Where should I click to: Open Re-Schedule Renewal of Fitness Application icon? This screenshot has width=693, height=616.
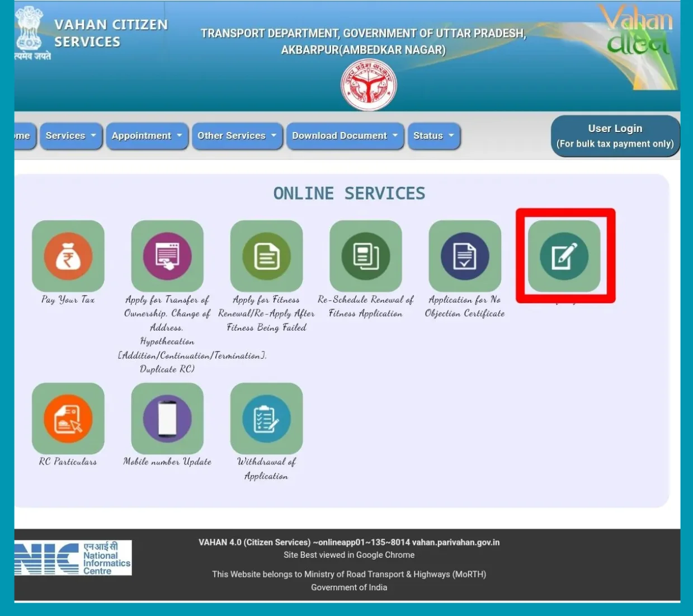(366, 256)
